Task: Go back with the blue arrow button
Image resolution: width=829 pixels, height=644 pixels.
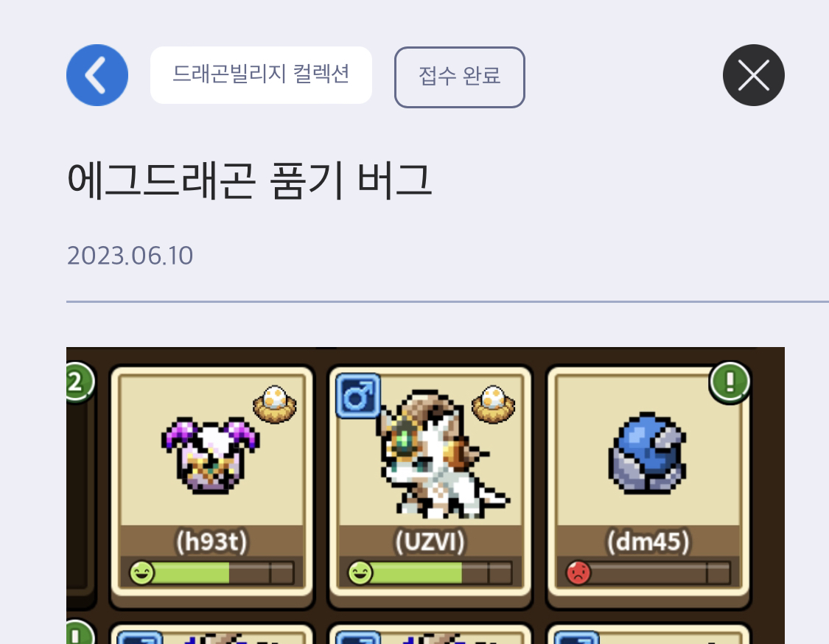Action: (97, 75)
